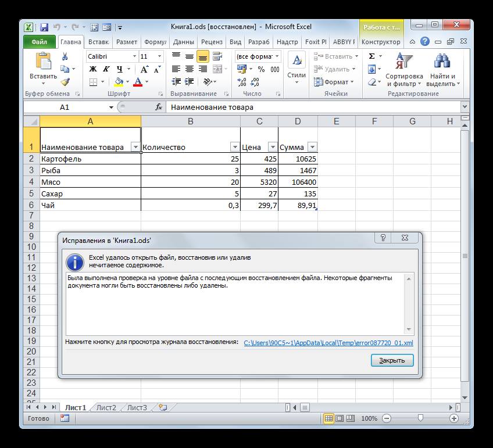Click the dialog's help question mark button

[383, 238]
